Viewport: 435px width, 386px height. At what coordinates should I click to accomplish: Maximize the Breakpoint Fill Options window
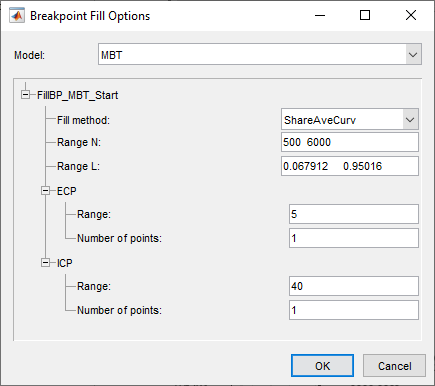(365, 15)
